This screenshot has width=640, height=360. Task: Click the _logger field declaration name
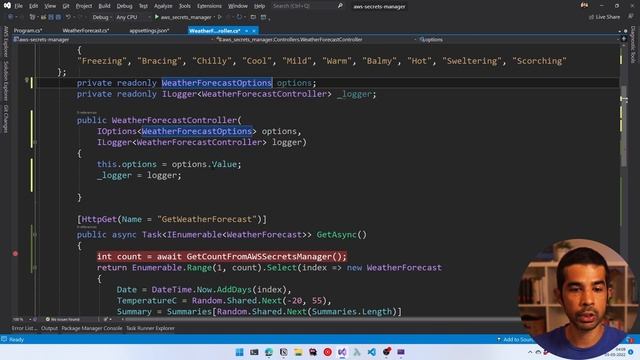(x=354, y=94)
